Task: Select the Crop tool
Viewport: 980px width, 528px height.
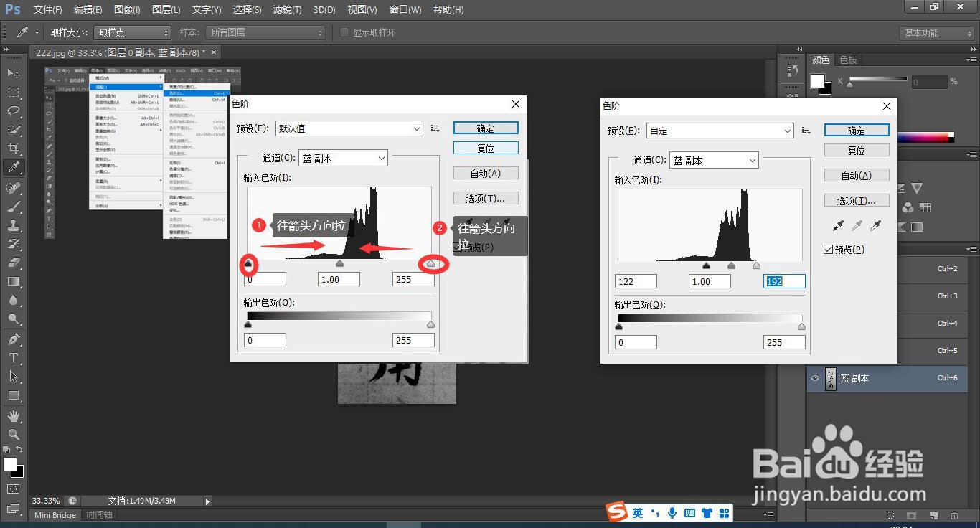Action: (x=14, y=148)
